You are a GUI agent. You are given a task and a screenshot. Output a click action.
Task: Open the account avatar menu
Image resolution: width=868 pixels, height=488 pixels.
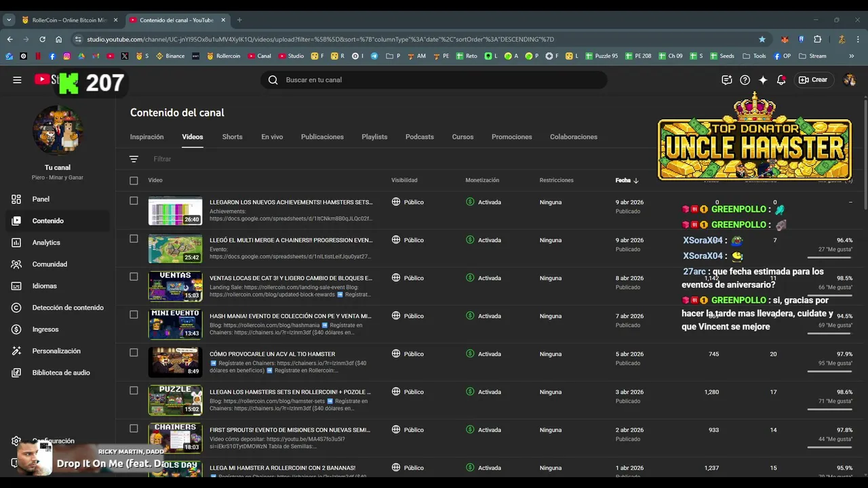(849, 80)
